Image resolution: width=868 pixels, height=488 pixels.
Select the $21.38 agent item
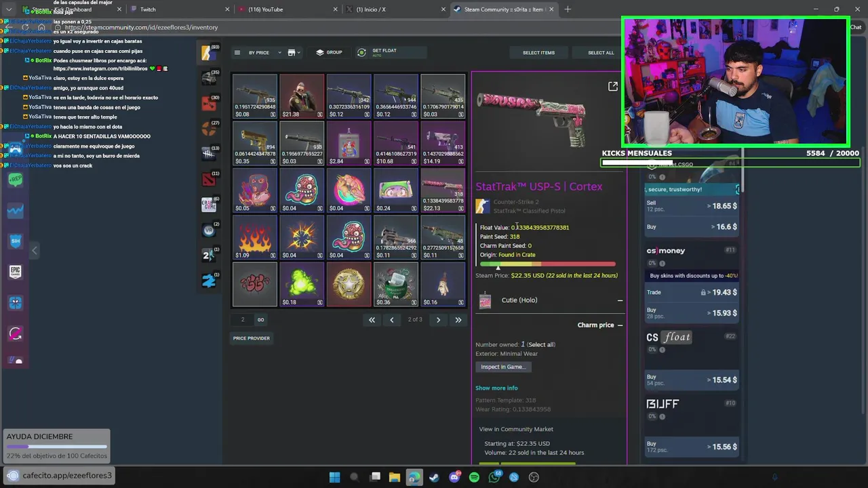pyautogui.click(x=302, y=96)
